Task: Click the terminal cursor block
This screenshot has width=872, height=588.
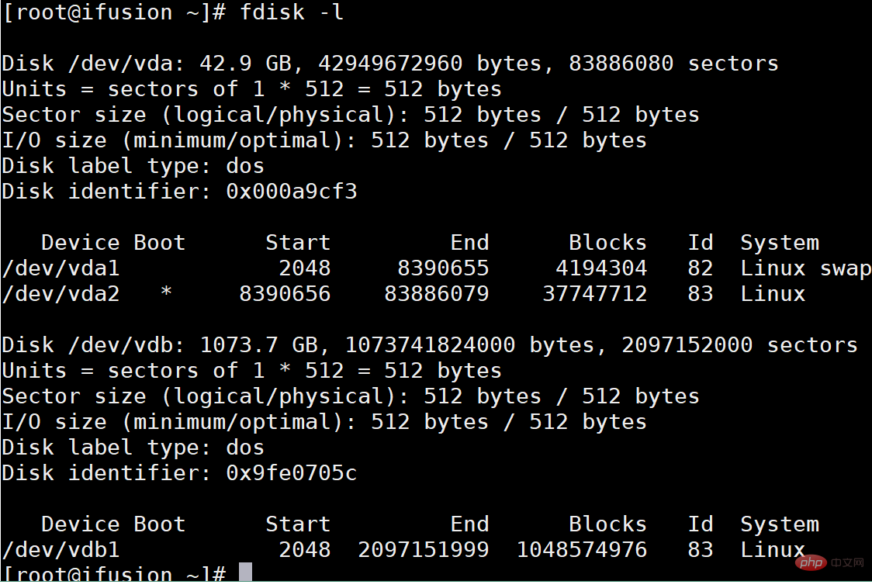Action: pos(245,572)
